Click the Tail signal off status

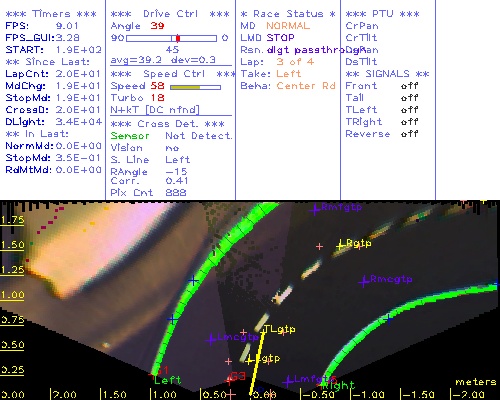[x=410, y=98]
